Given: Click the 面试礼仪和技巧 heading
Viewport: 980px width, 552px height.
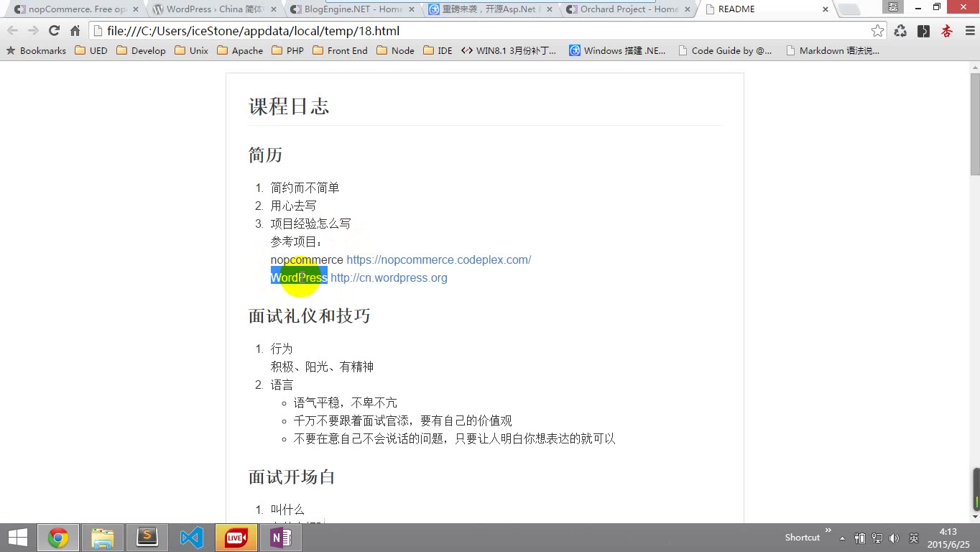Looking at the screenshot, I should [310, 316].
